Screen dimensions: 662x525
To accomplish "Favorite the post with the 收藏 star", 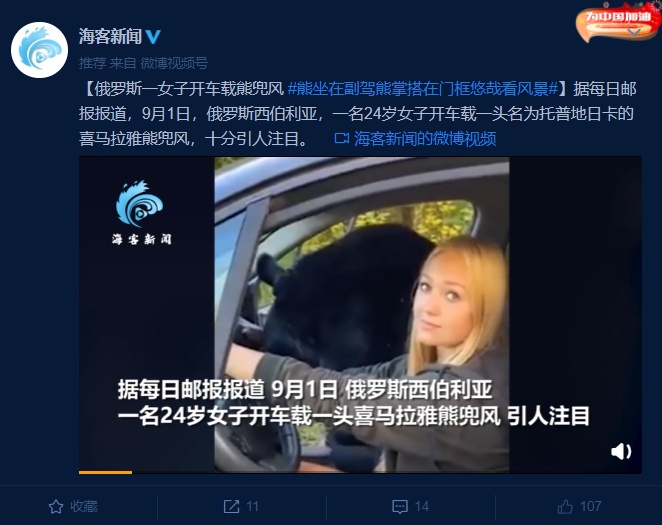I will coord(56,506).
